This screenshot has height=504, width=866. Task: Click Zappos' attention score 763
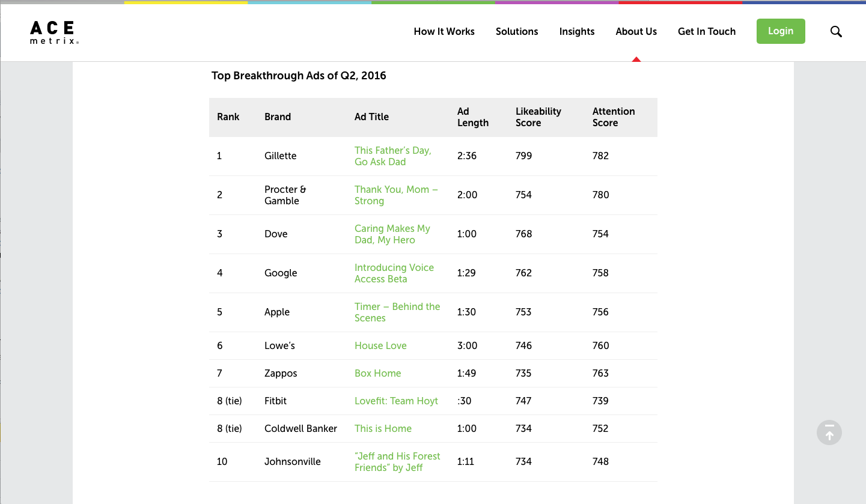tap(600, 374)
